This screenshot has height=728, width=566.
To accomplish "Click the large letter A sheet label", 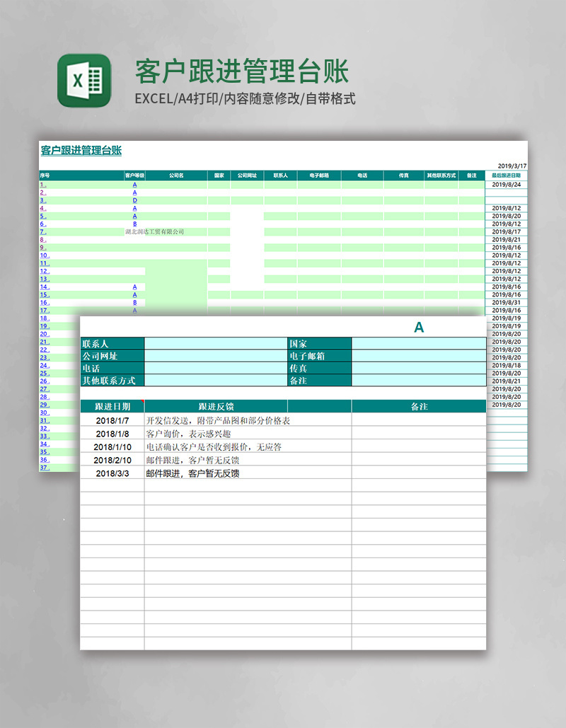I will [417, 328].
